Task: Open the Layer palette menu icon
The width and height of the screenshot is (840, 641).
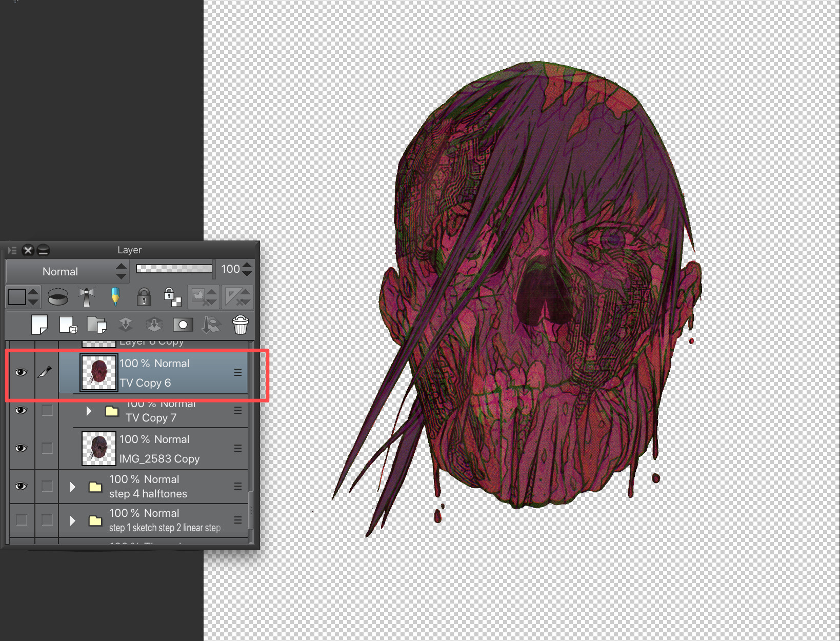Action: tap(12, 250)
